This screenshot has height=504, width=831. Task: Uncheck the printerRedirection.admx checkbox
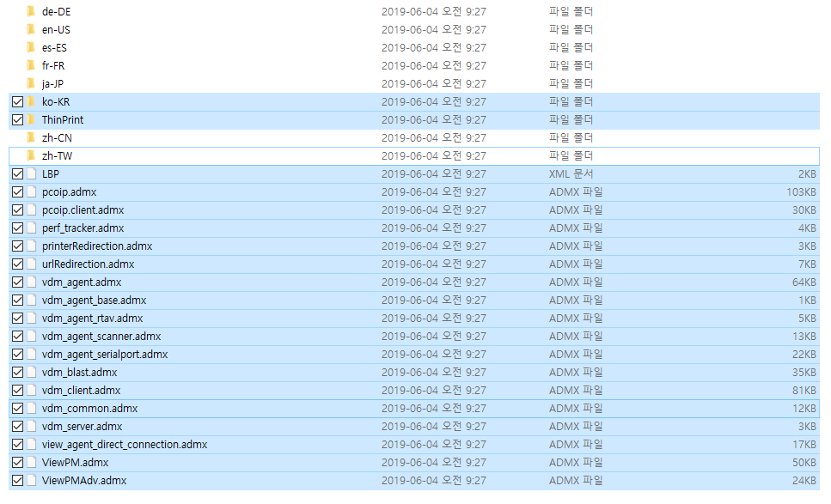tap(17, 246)
